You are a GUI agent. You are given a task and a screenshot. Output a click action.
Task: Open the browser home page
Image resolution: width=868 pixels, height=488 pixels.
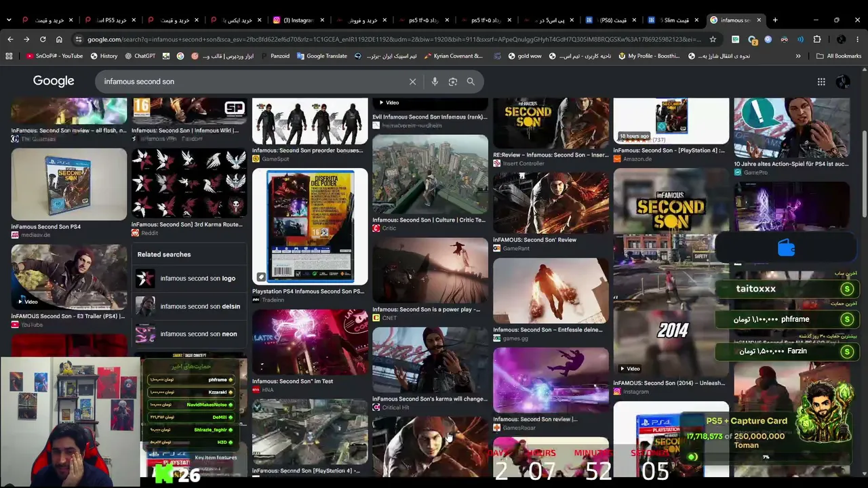tap(59, 39)
